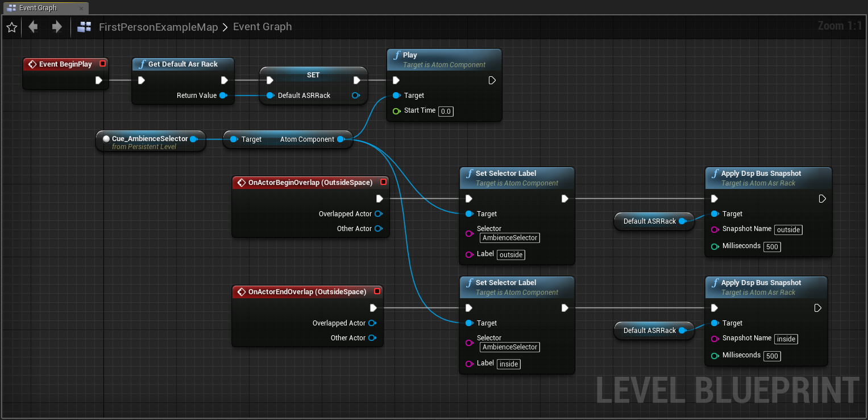The height and width of the screenshot is (420, 868).
Task: Click Event Graph in breadcrumb
Action: pyautogui.click(x=263, y=27)
